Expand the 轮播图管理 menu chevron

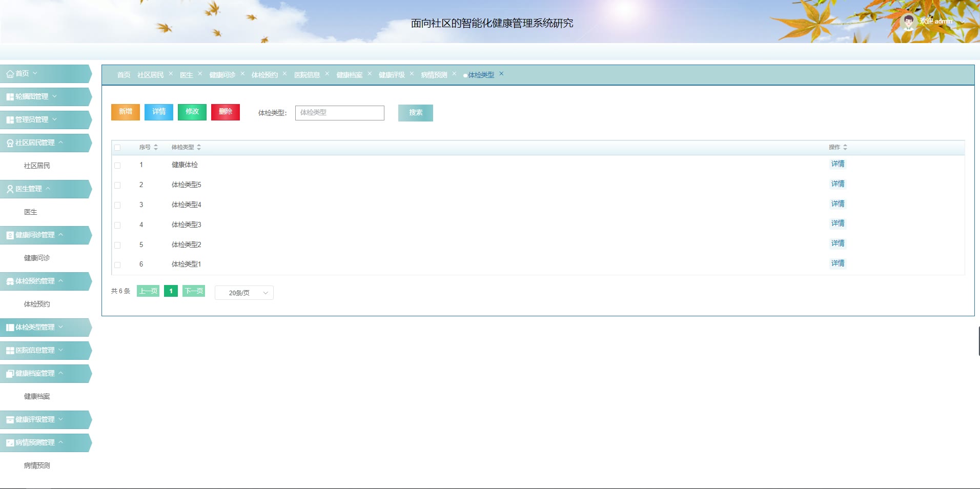pyautogui.click(x=54, y=96)
